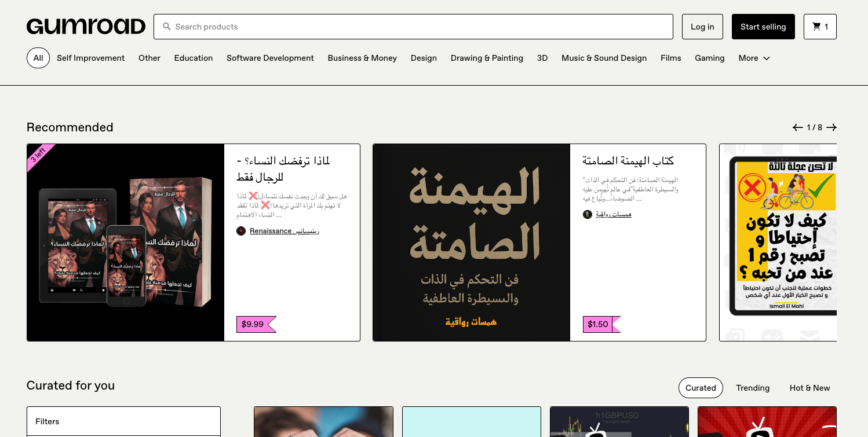Expand the Filters panel
The image size is (868, 437).
tap(123, 421)
